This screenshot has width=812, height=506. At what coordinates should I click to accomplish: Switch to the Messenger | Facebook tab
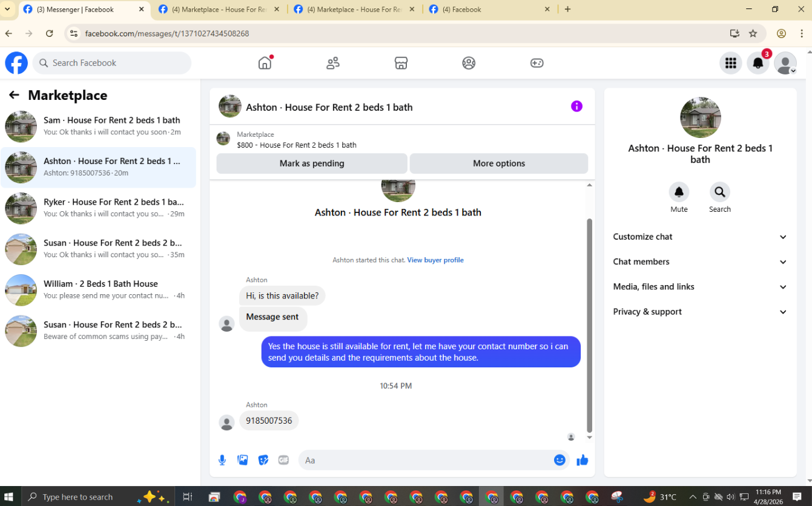coord(85,9)
